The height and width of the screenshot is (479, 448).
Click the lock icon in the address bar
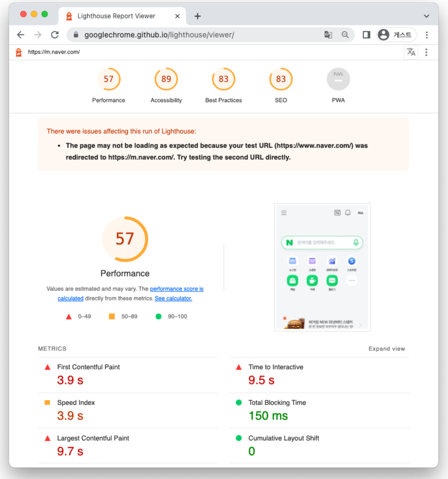click(x=76, y=35)
